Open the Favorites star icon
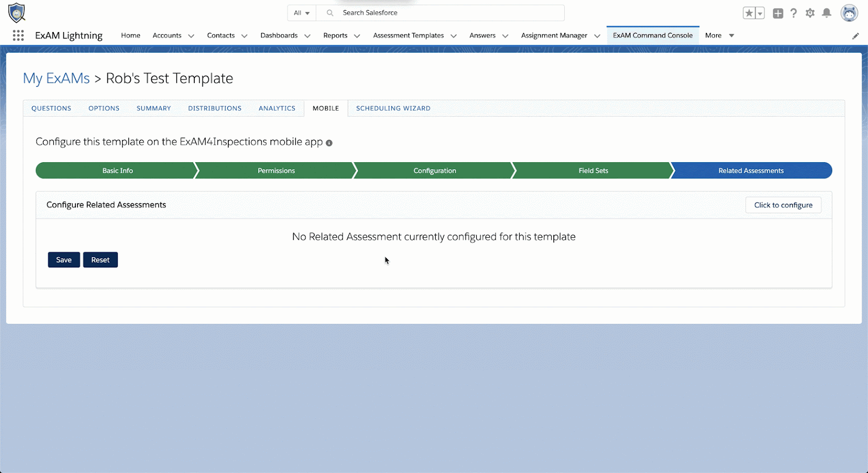This screenshot has width=868, height=473. point(749,13)
